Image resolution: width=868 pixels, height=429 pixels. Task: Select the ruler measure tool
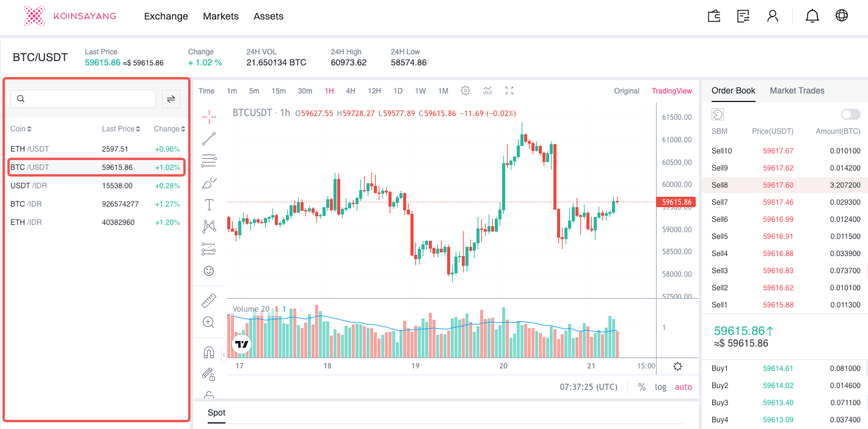tap(209, 300)
